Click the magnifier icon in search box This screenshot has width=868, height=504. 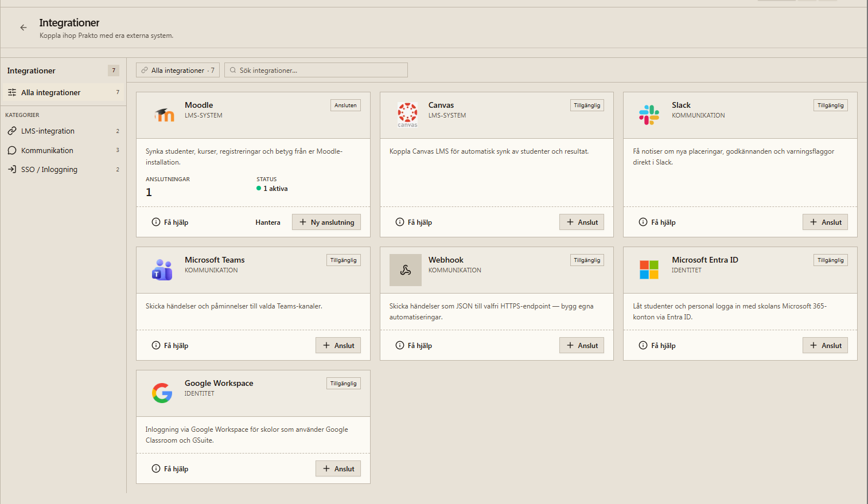[233, 71]
